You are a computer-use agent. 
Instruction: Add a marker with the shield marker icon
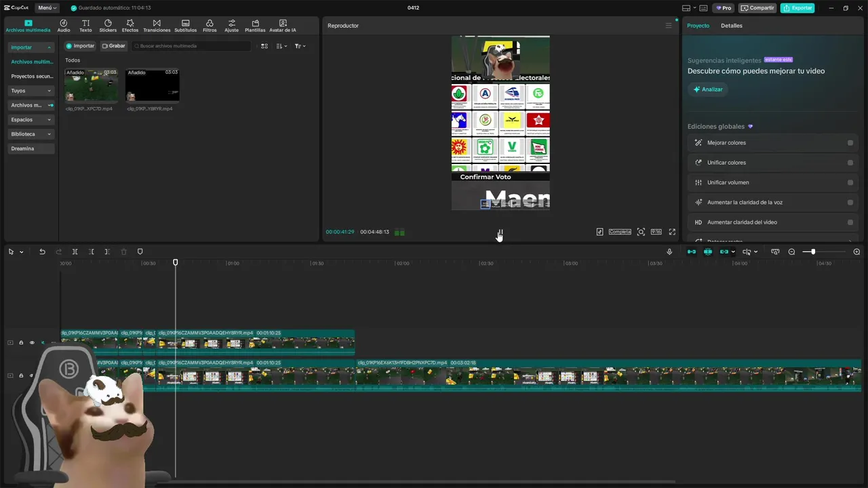[x=140, y=251]
